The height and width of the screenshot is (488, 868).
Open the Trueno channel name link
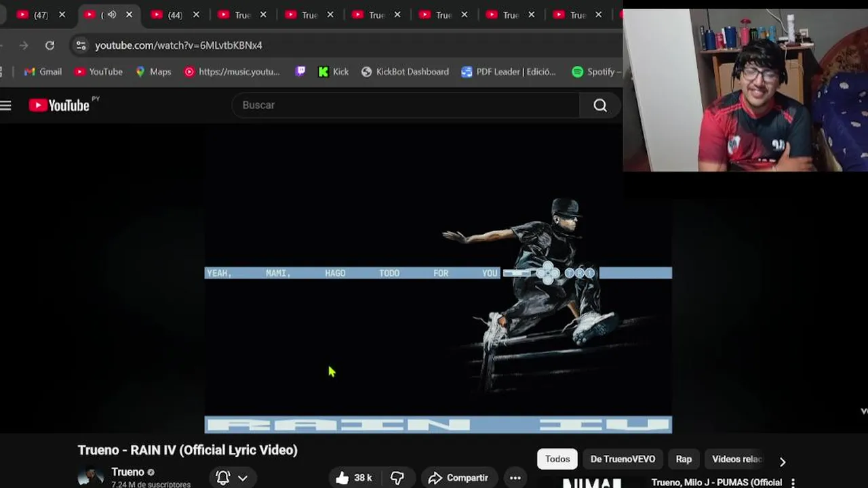coord(127,472)
